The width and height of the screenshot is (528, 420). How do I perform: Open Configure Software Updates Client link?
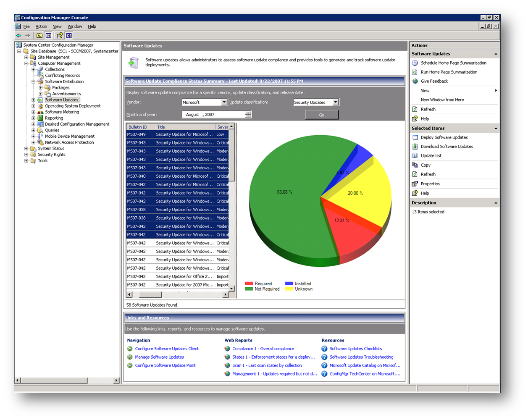[x=167, y=349]
